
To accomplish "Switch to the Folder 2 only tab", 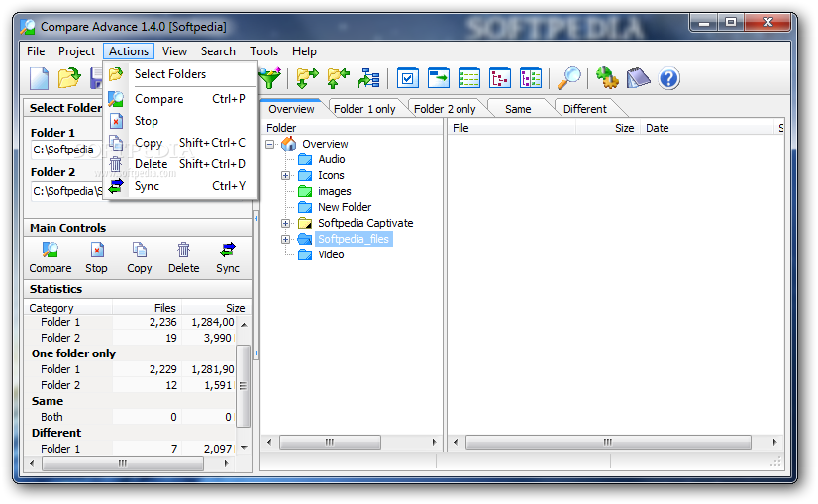I will (x=445, y=109).
